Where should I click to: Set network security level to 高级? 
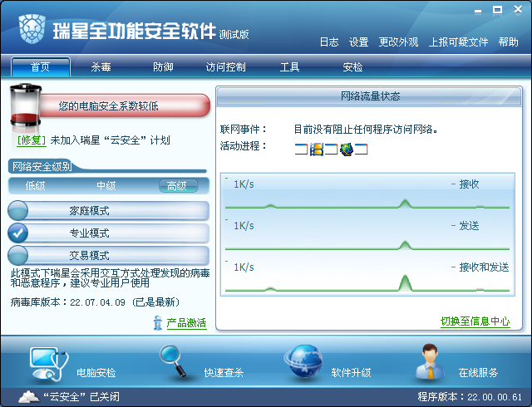178,186
